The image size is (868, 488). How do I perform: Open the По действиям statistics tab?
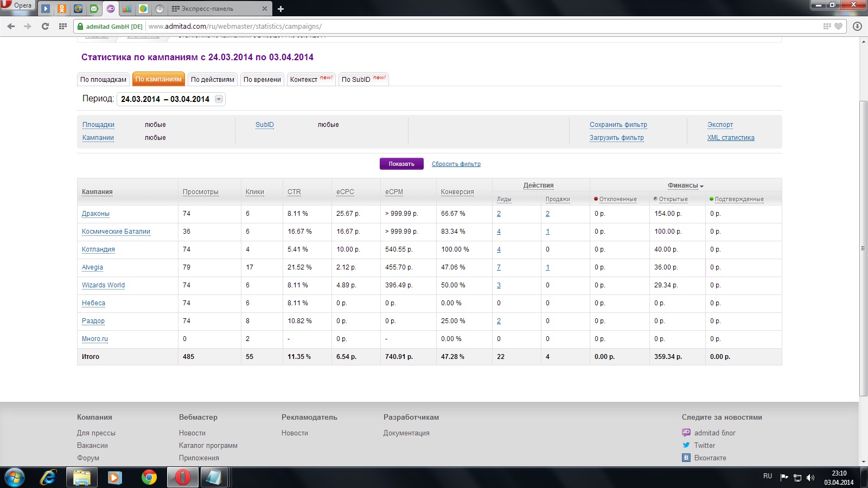pos(212,79)
